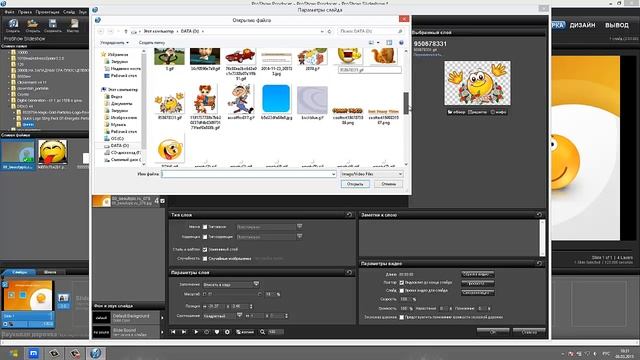Toggle the preview pane icon in dialog
The height and width of the screenshot is (360, 640).
coord(389,42)
